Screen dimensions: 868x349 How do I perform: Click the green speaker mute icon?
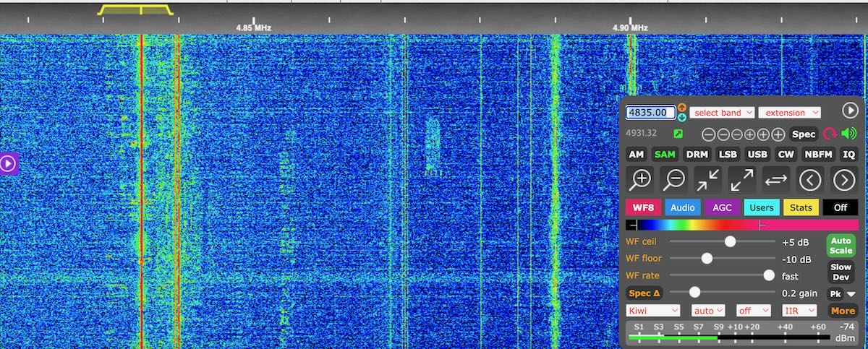[x=848, y=134]
